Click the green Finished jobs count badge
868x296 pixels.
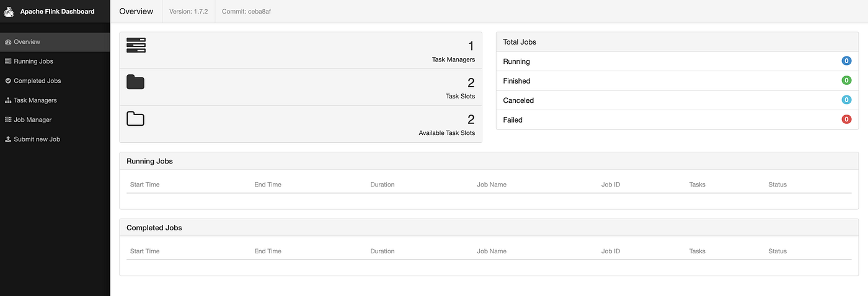pos(846,81)
